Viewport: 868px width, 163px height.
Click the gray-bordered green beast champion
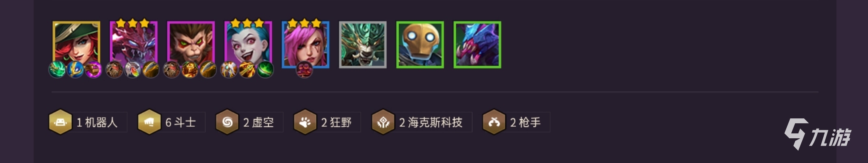point(363,45)
